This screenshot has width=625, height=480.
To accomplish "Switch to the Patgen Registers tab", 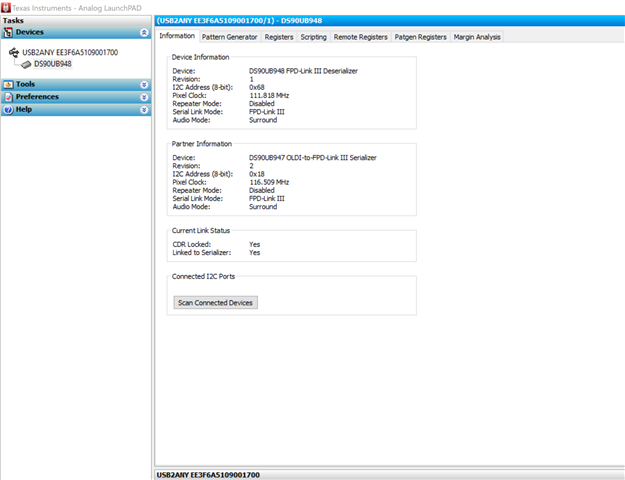I will click(x=421, y=37).
